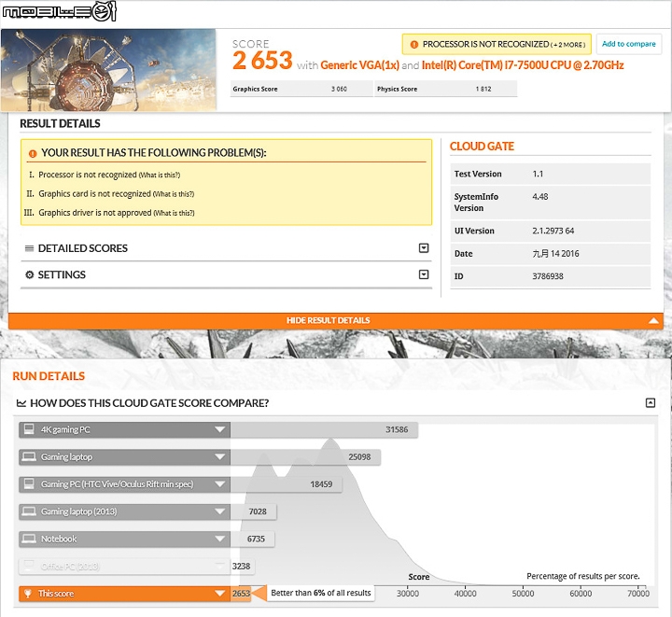Click the gear icon beside Settings
The image size is (672, 617).
29,274
